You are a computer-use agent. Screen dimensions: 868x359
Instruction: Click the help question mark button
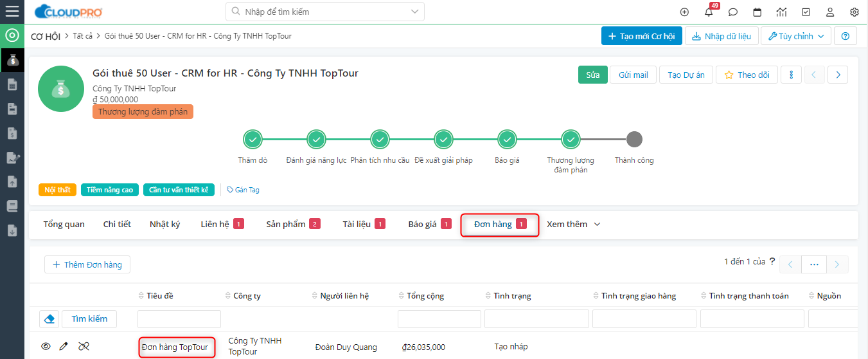[845, 36]
